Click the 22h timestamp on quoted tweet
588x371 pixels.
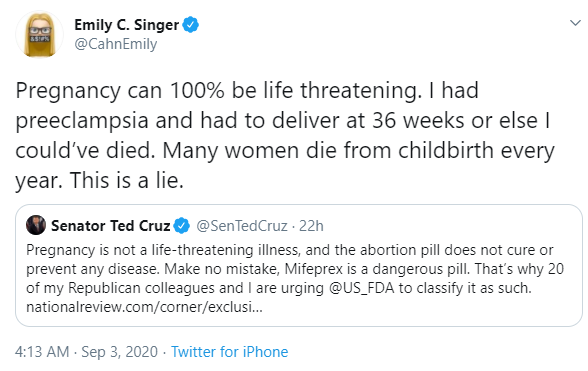(x=311, y=226)
